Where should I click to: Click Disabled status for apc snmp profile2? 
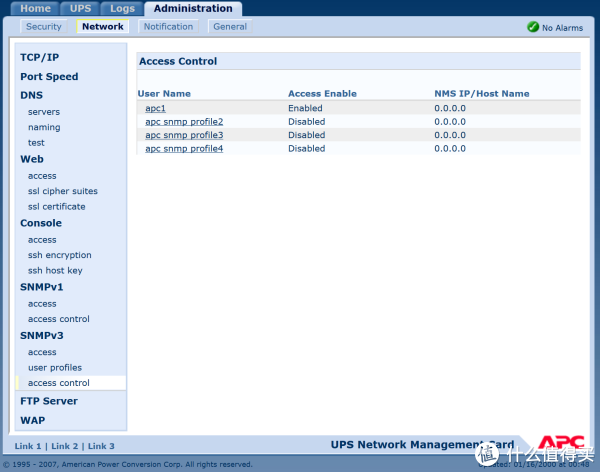pyautogui.click(x=307, y=122)
